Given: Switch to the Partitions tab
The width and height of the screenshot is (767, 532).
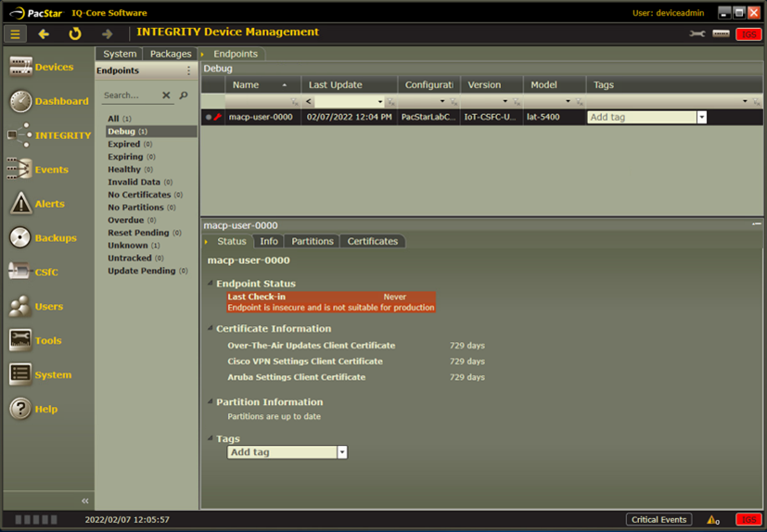Looking at the screenshot, I should pos(312,241).
